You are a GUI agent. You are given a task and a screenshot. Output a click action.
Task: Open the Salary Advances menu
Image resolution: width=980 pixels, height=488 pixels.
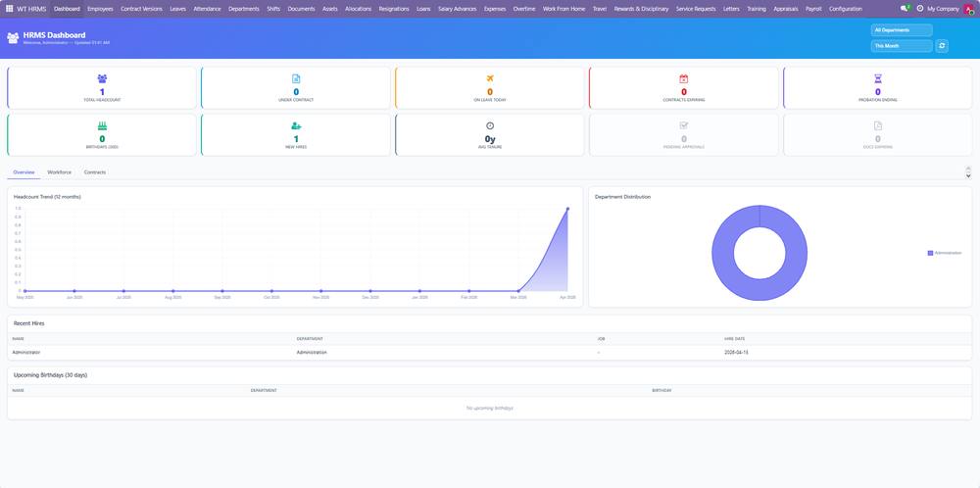(458, 9)
